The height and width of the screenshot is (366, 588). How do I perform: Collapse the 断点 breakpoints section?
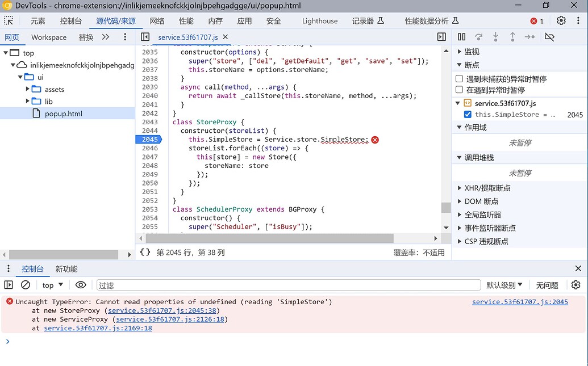click(459, 65)
